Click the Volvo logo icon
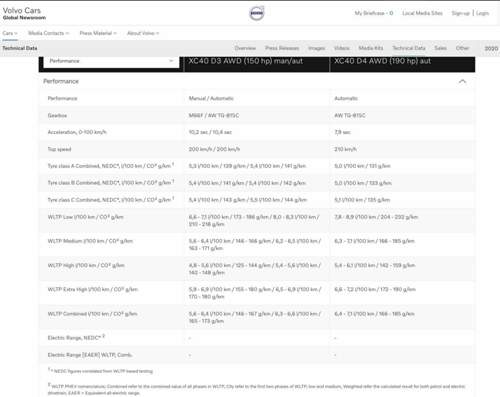This screenshot has height=397, width=500. (x=257, y=13)
